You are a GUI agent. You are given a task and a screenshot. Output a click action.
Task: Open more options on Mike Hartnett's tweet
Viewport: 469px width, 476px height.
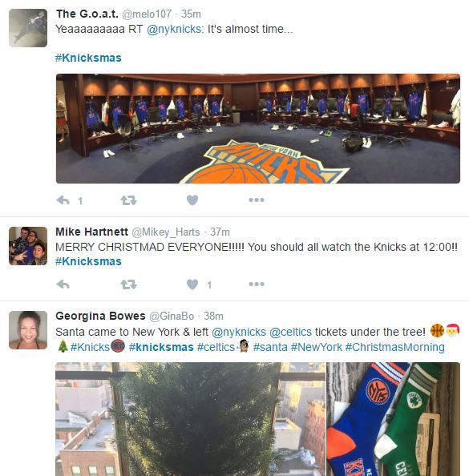(257, 284)
